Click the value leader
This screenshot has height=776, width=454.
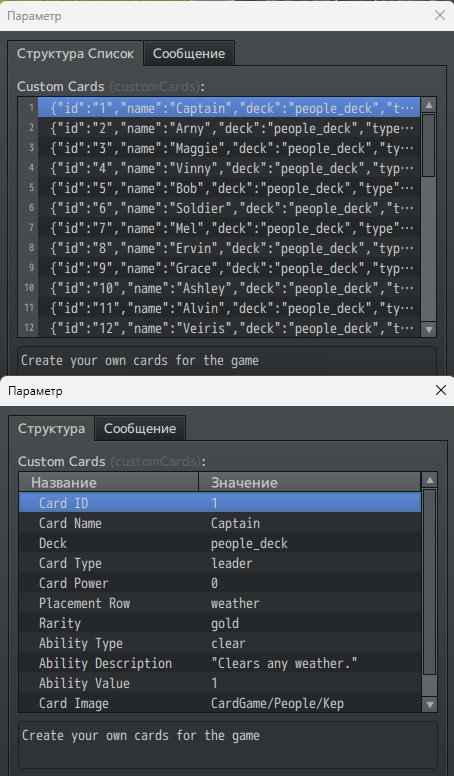pos(232,563)
